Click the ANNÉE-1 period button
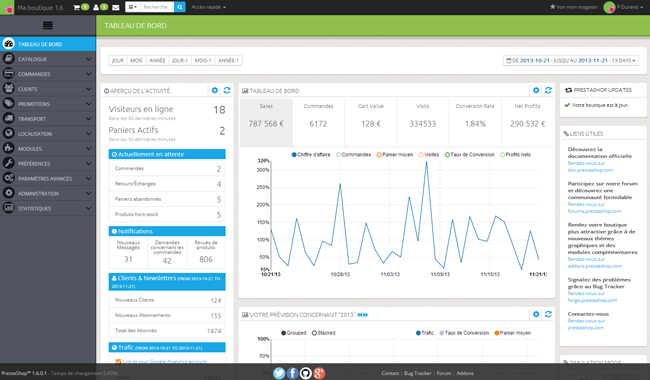The image size is (650, 380). (228, 61)
